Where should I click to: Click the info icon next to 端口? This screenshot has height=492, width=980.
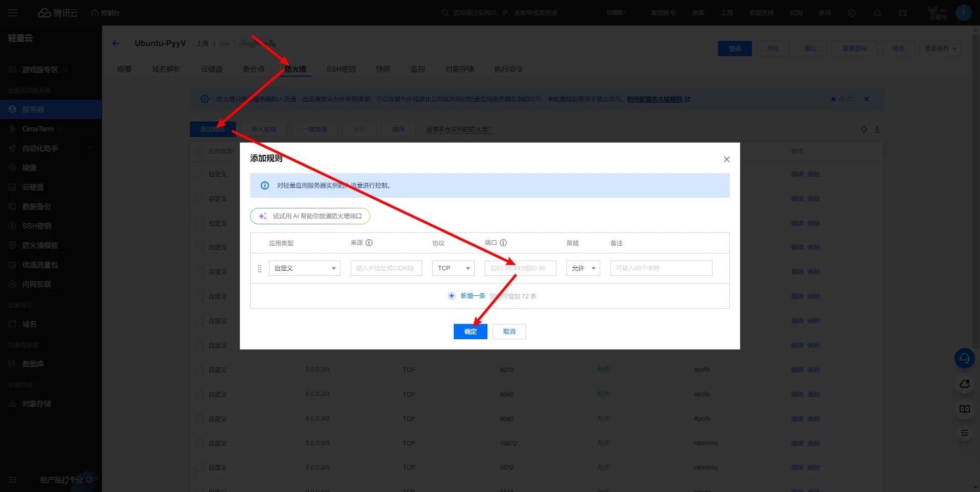[x=503, y=243]
